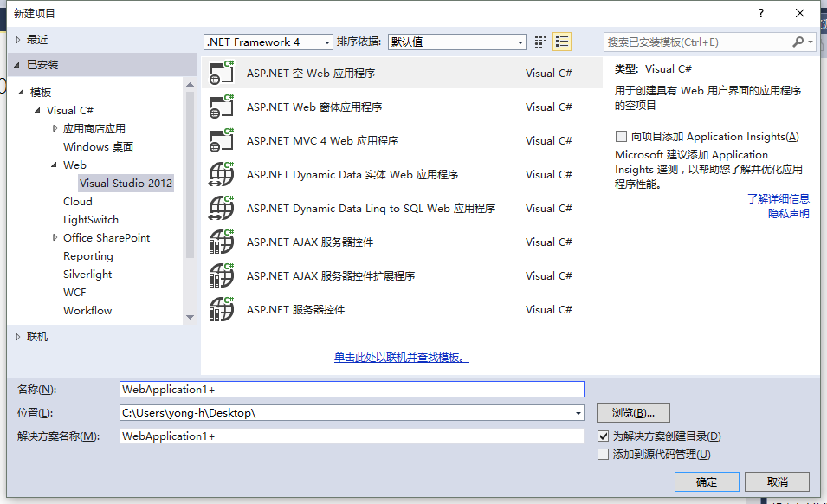Click Dynamic Data 实体 Web template icon

click(x=222, y=175)
